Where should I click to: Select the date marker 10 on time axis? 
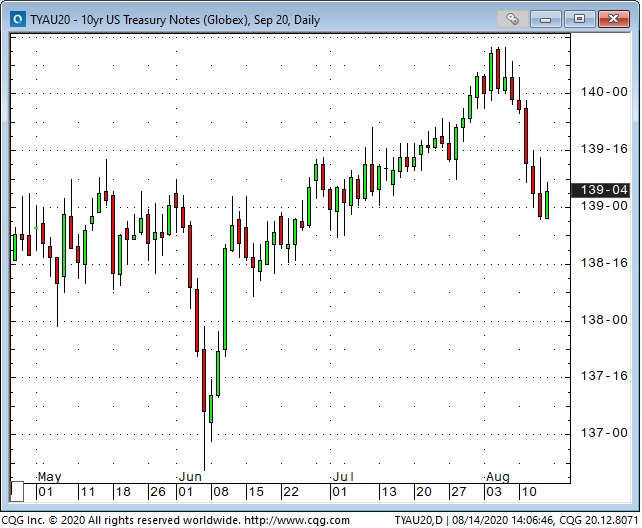click(x=529, y=492)
